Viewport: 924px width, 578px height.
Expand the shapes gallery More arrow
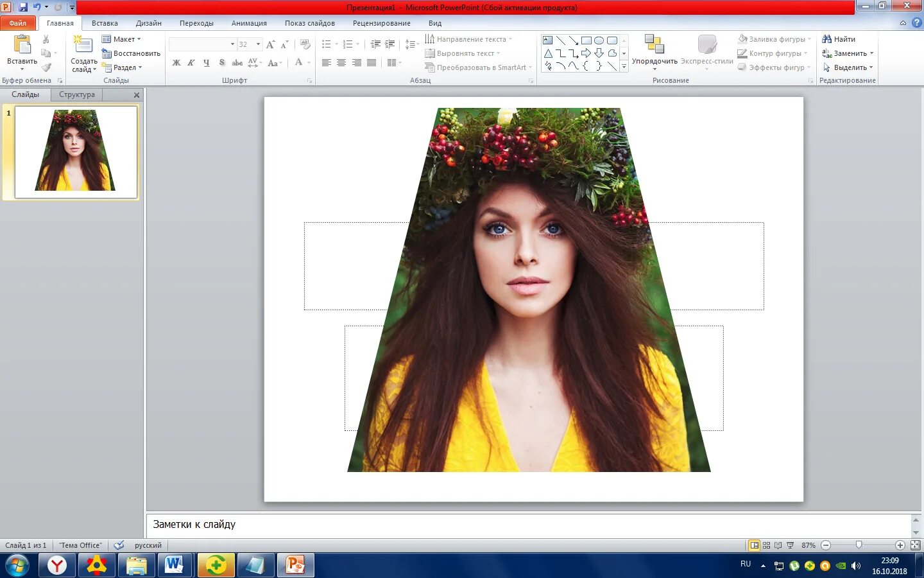pos(624,66)
